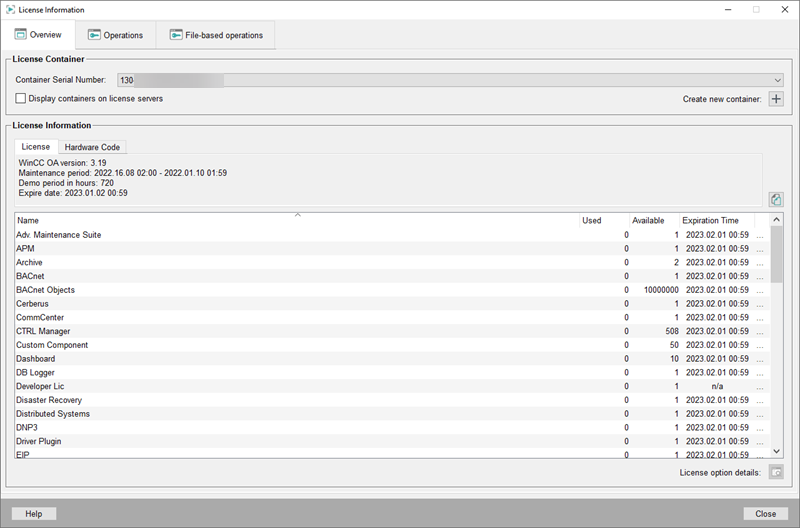Viewport: 800px width, 528px height.
Task: Click the n/a expiration value
Action: tap(717, 386)
